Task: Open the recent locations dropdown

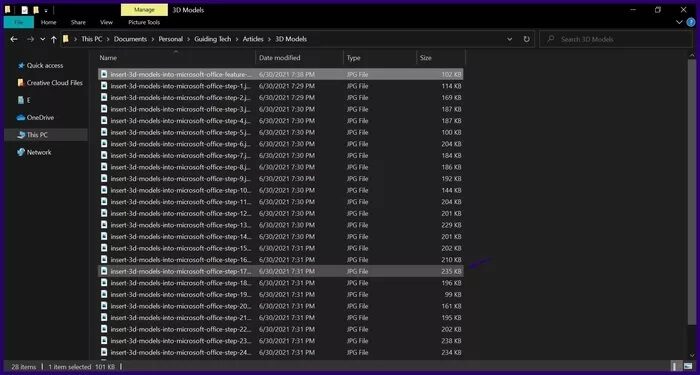Action: pyautogui.click(x=42, y=39)
